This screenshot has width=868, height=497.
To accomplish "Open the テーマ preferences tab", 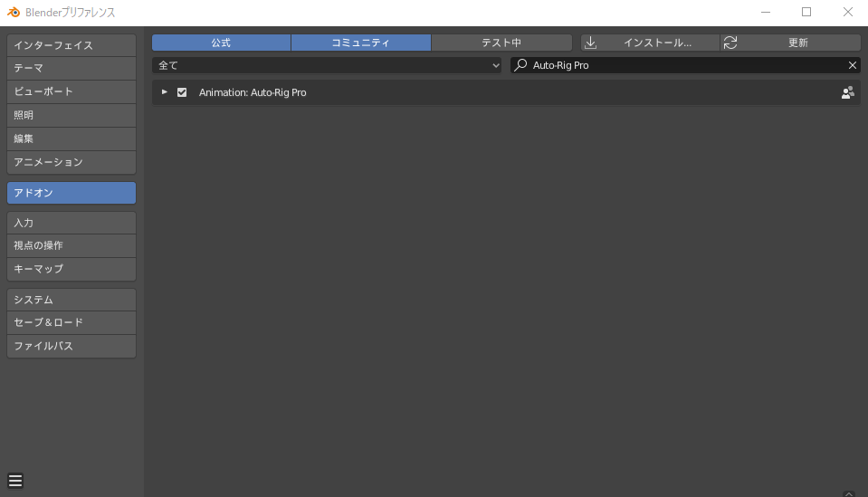I will (72, 68).
